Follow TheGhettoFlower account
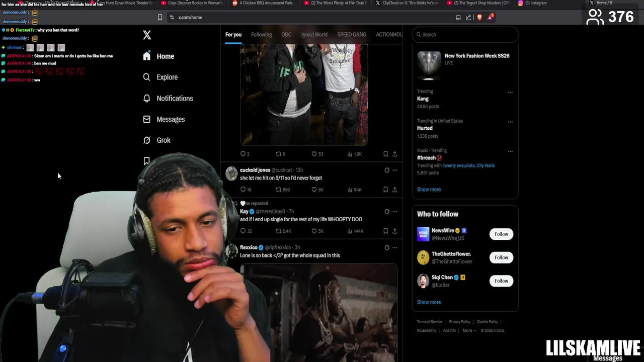Viewport: 644px width, 362px height. point(501,257)
